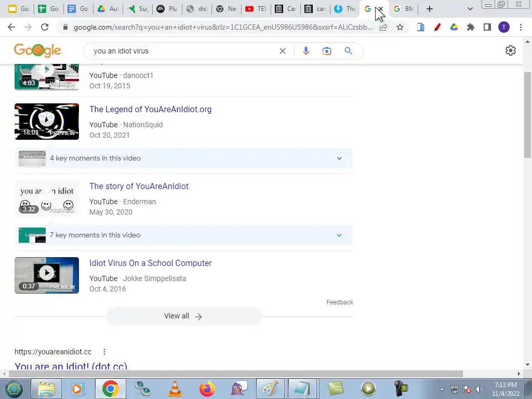Open The story of YouAreAnIdiot link
Viewport: 532px width, 399px height.
(139, 187)
